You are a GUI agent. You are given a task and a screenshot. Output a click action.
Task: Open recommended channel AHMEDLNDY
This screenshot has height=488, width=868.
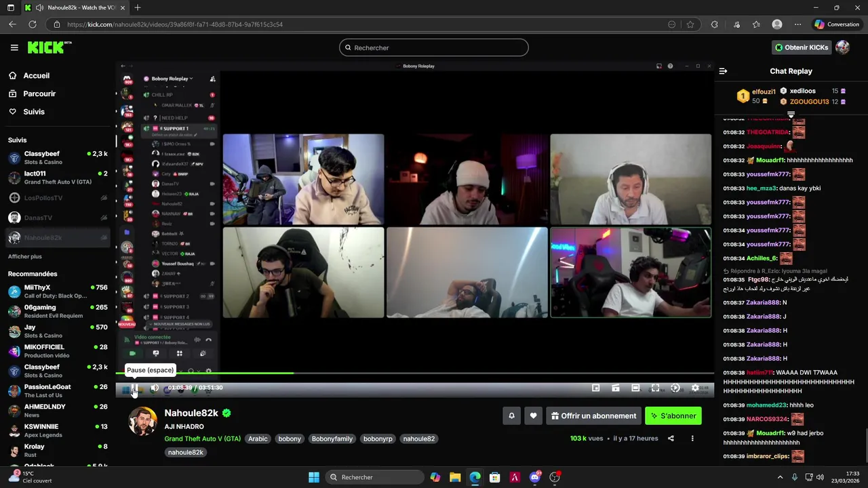coord(58,411)
